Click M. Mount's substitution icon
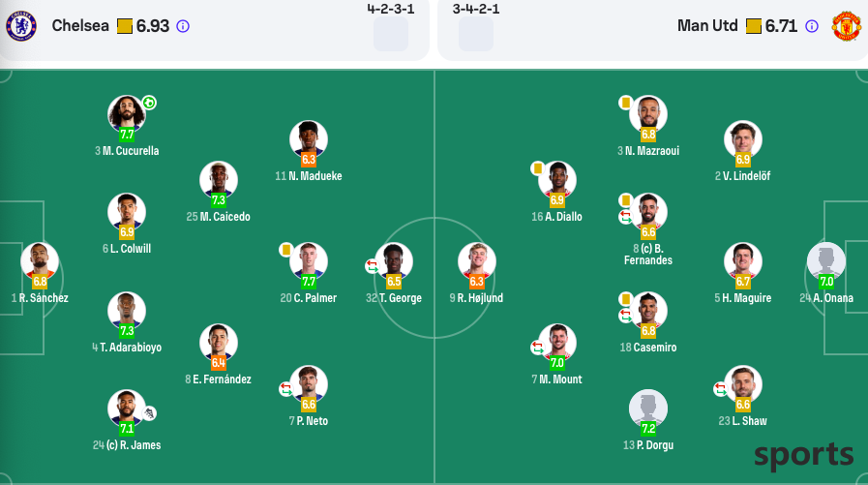 point(537,348)
